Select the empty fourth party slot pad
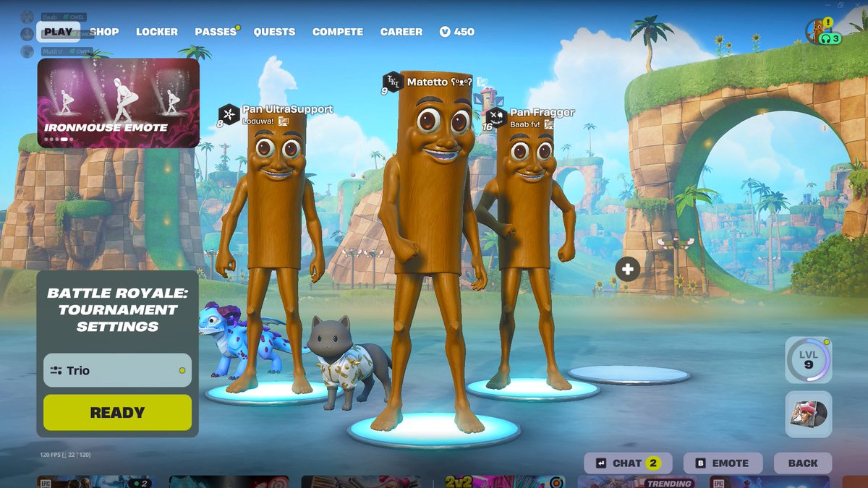The image size is (868, 488). [629, 374]
